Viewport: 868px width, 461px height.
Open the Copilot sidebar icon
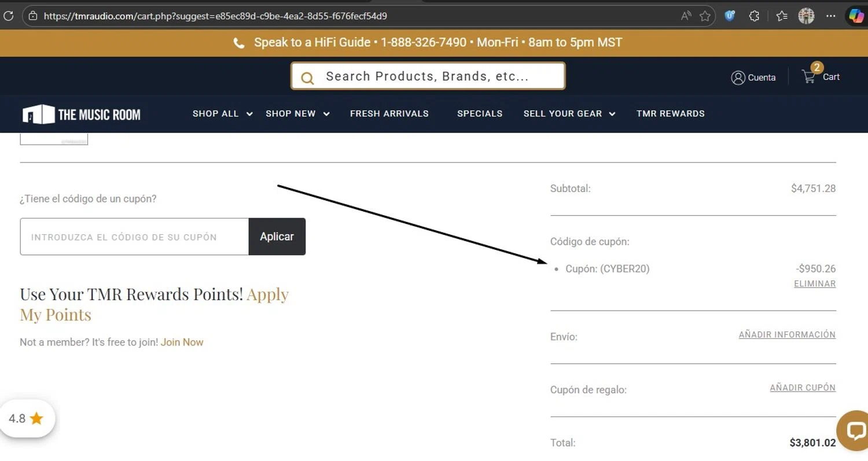(x=856, y=16)
